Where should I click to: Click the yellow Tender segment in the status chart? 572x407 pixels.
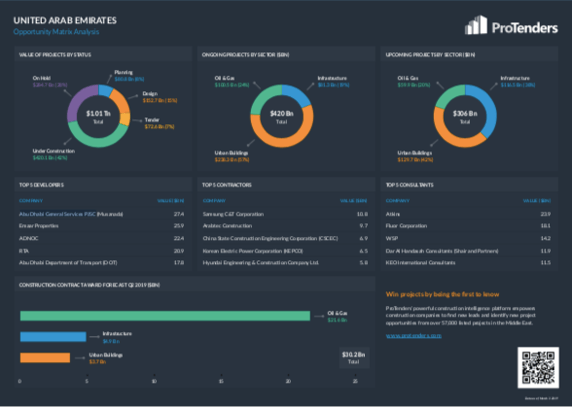[x=125, y=119]
